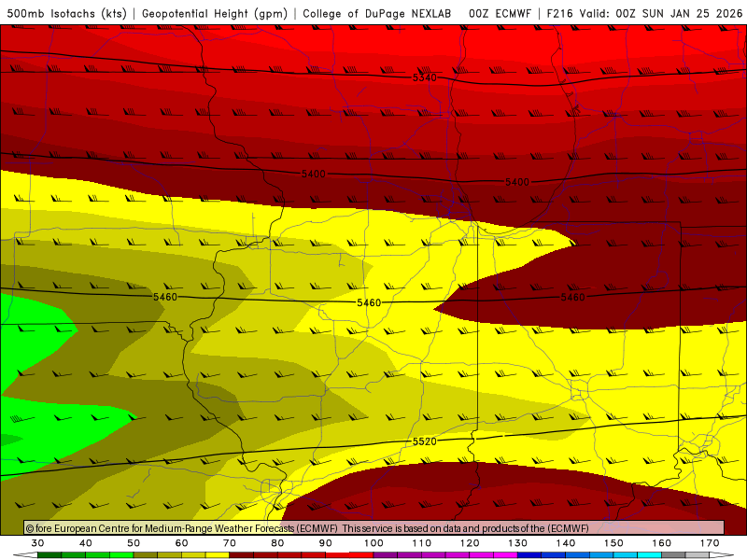The image size is (747, 560).
Task: Click the 140 value on the color scale
Action: (566, 543)
